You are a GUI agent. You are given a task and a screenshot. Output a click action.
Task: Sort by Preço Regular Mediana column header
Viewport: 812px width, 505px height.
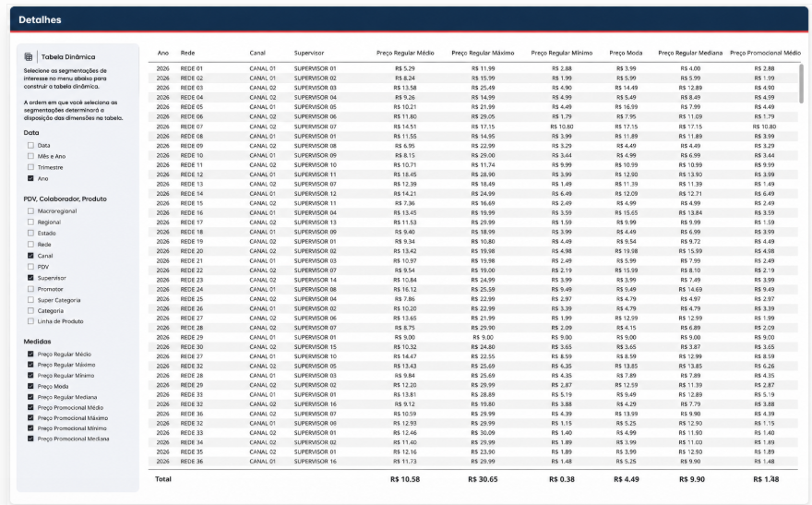point(690,53)
